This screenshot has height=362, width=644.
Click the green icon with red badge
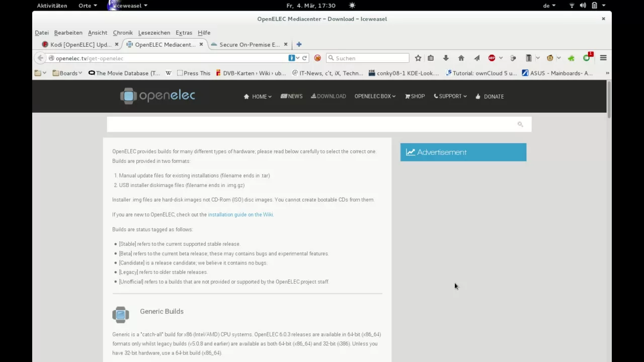[x=587, y=57]
